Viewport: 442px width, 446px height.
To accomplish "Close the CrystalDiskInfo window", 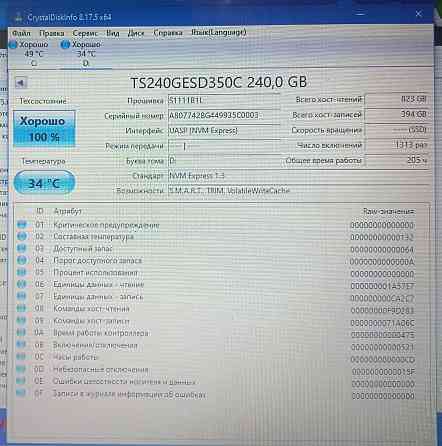I will (419, 14).
